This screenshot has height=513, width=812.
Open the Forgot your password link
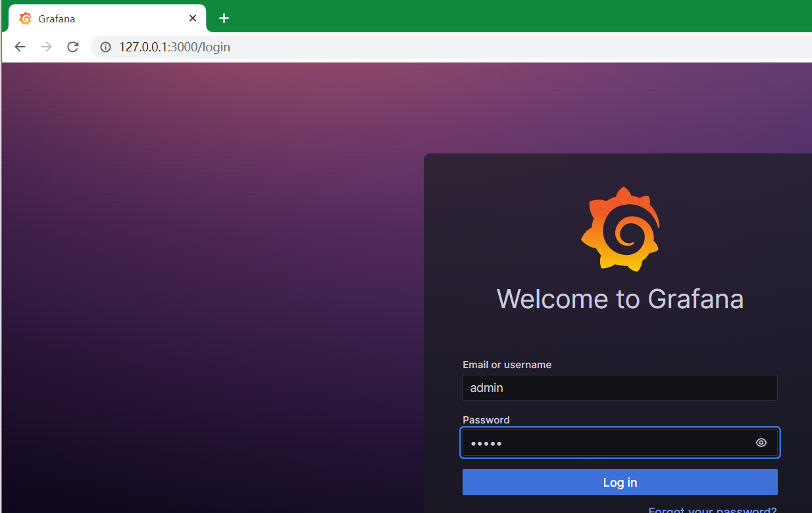tap(713, 510)
